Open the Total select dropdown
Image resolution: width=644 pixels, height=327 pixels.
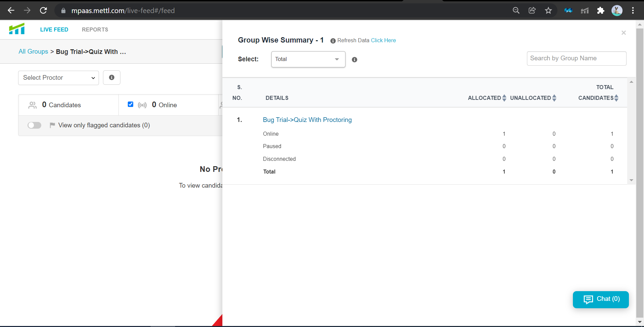coord(308,59)
